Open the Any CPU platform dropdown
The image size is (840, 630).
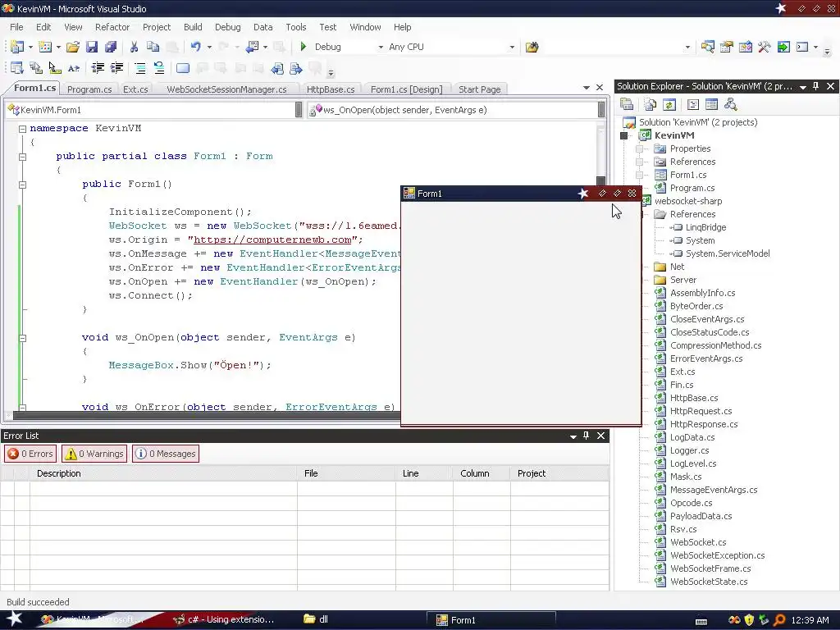[x=512, y=47]
